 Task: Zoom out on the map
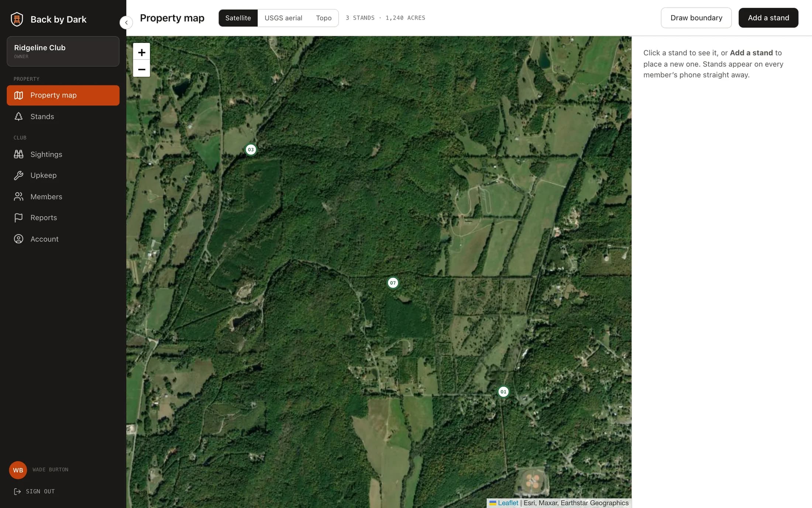141,69
